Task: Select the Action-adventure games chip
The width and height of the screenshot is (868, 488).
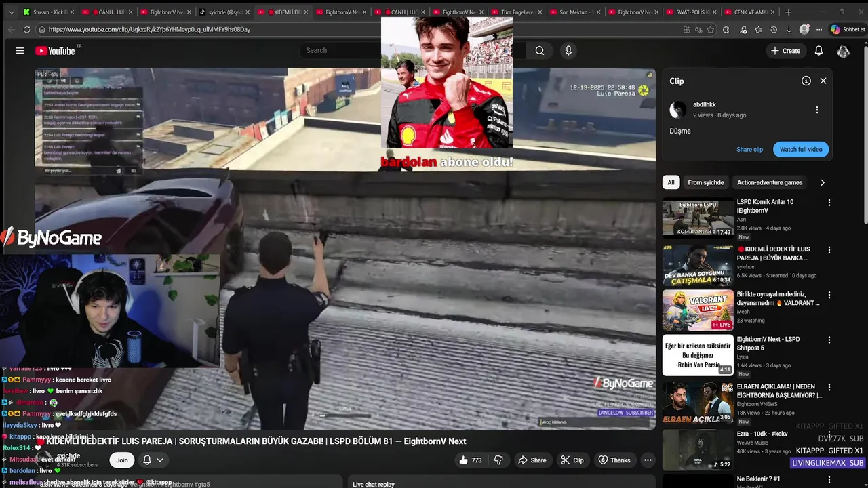Action: pos(770,182)
